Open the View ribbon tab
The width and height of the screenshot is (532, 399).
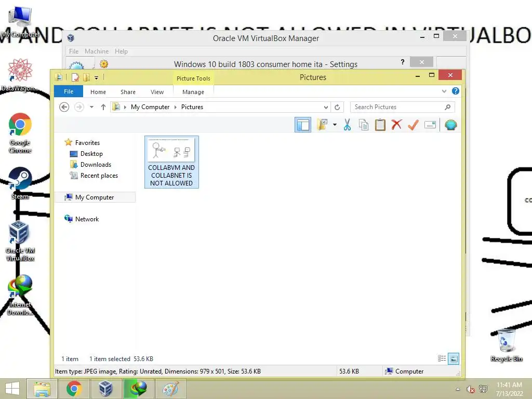[x=157, y=92]
